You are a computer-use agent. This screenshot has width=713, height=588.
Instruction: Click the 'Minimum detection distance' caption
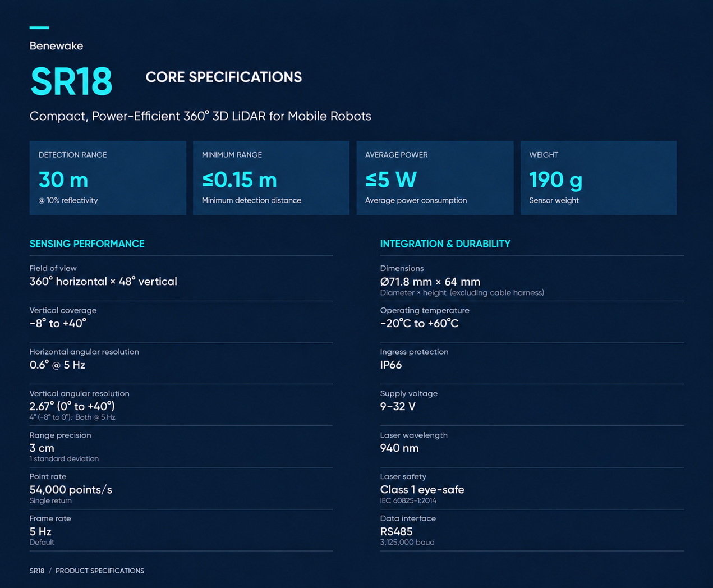251,200
